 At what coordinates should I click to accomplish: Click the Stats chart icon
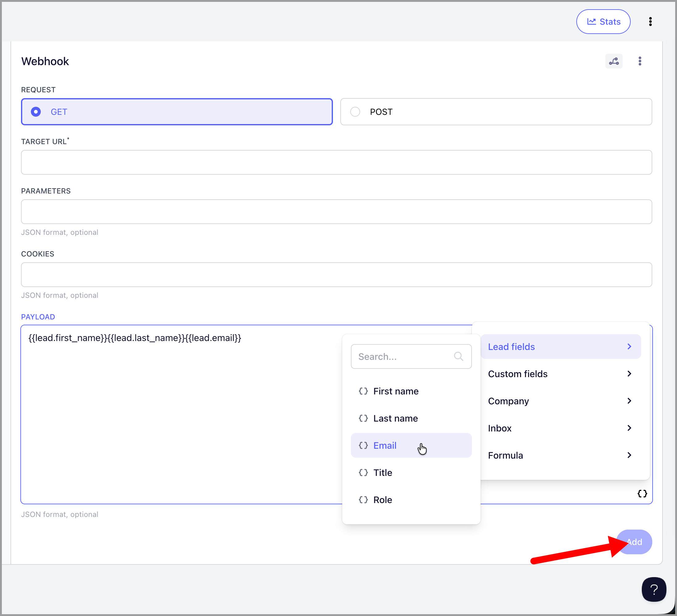pos(591,22)
